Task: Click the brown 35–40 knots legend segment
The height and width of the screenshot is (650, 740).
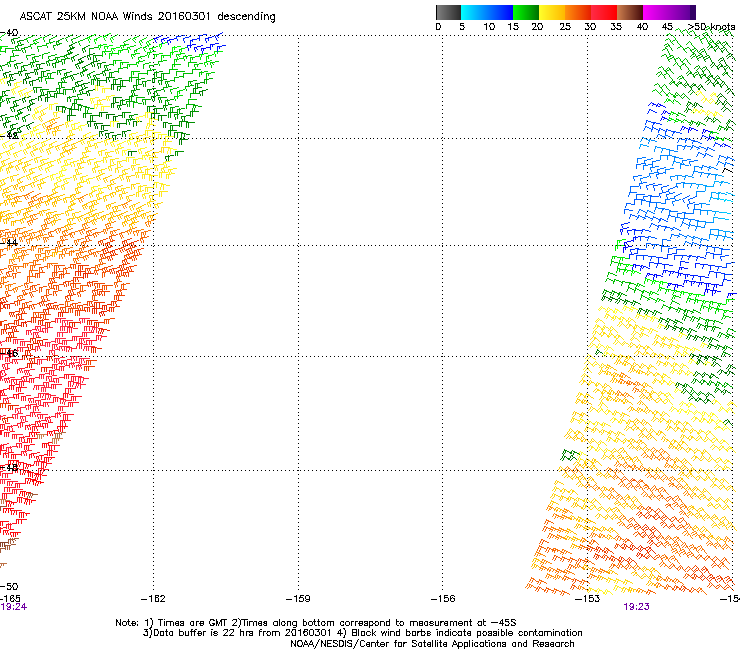Action: (630, 12)
